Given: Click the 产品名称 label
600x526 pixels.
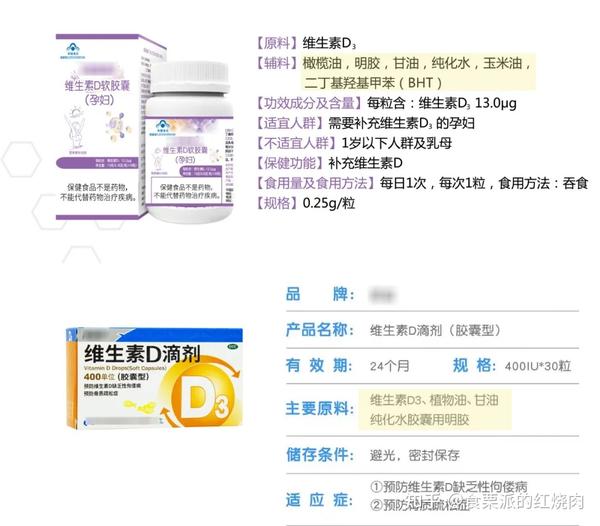Looking at the screenshot, I should [320, 329].
